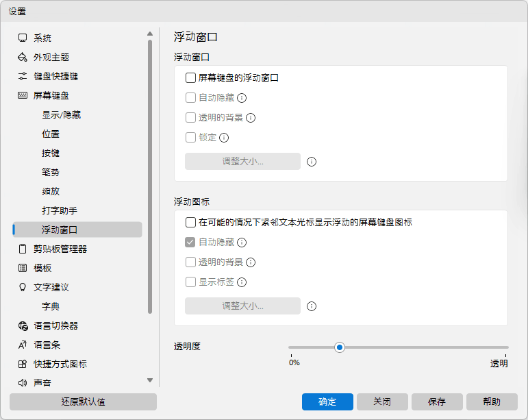This screenshot has height=420, width=528.
Task: Open 键盘快捷键 settings page
Action: pyautogui.click(x=77, y=77)
